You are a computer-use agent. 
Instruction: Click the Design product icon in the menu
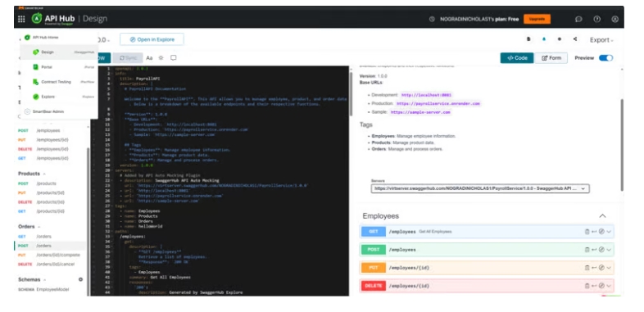click(x=36, y=52)
